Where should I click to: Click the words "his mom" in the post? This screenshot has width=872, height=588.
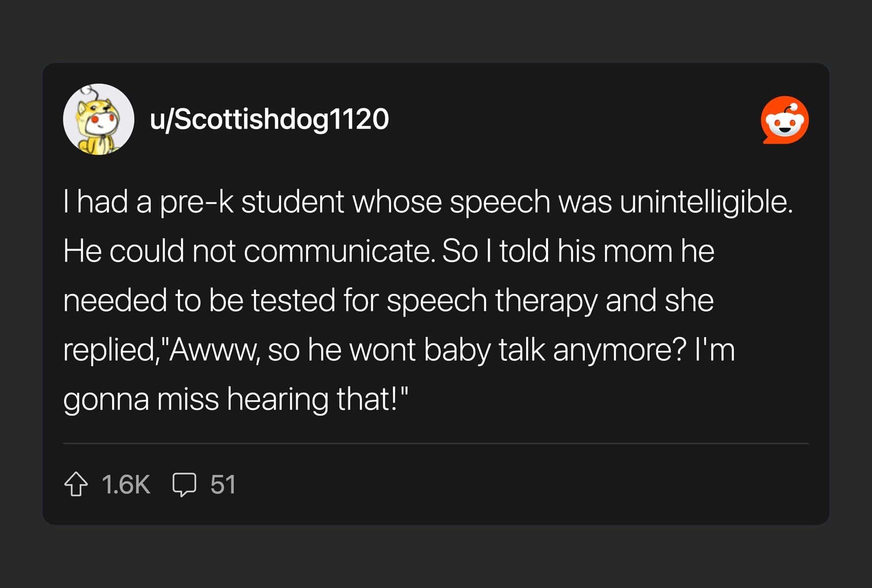[615, 251]
